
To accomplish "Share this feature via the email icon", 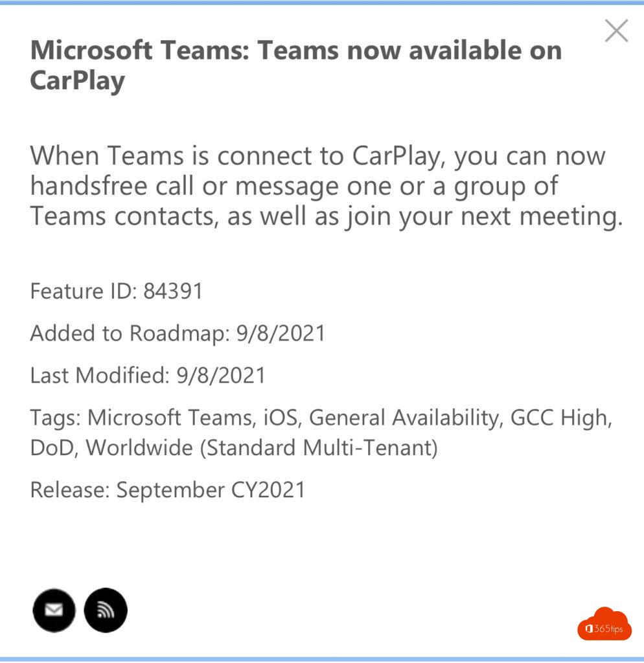I will click(x=54, y=610).
